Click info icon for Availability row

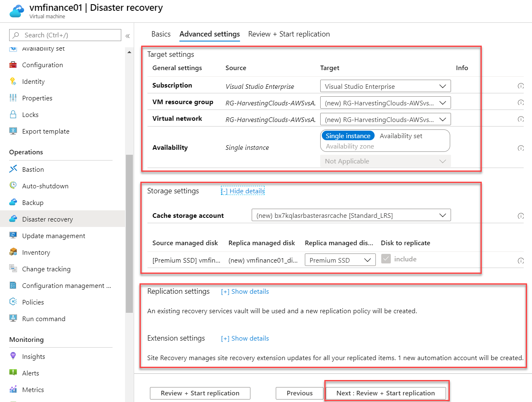click(521, 148)
